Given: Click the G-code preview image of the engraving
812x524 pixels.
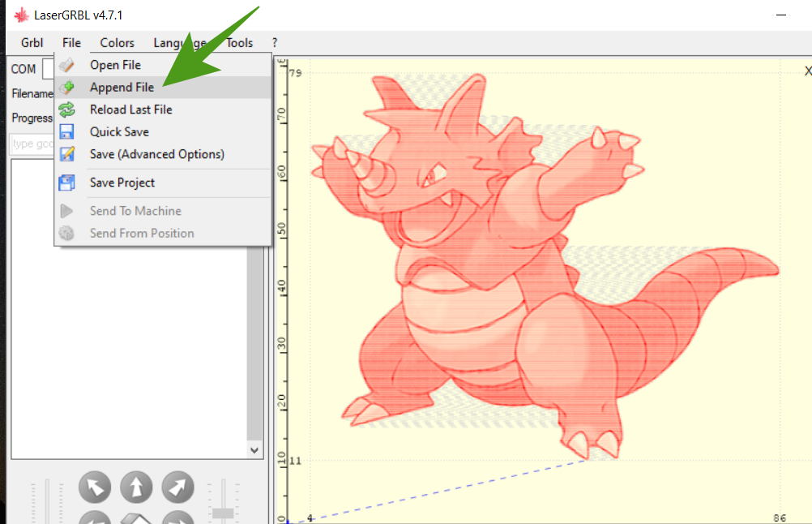Looking at the screenshot, I should pos(545,266).
